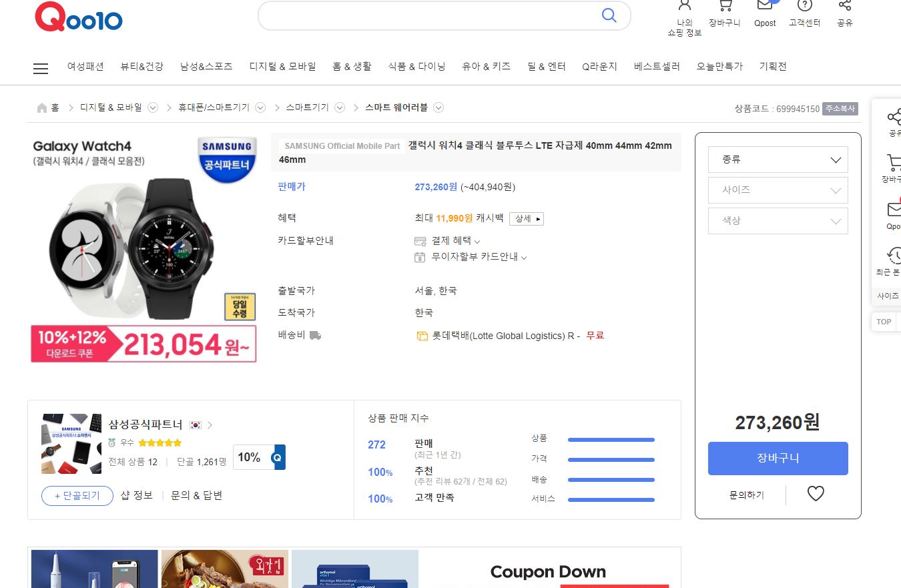
Task: Click the 가격 rating bar
Action: click(611, 460)
